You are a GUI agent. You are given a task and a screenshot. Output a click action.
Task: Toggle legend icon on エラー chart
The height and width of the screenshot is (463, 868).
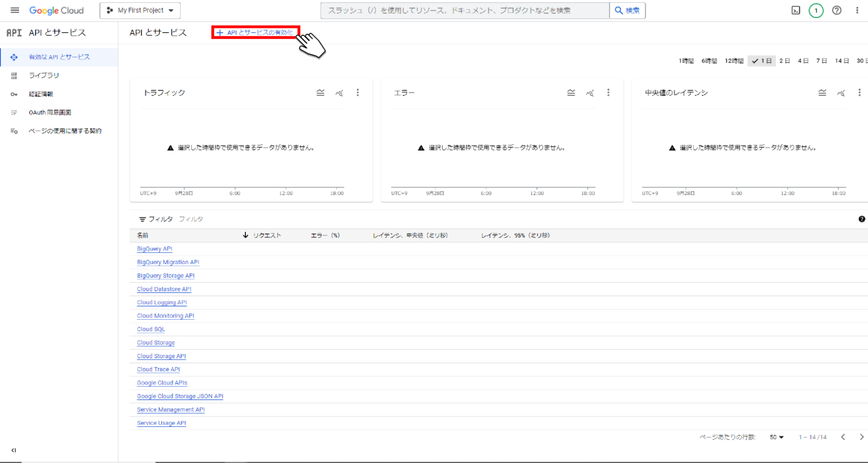(571, 93)
